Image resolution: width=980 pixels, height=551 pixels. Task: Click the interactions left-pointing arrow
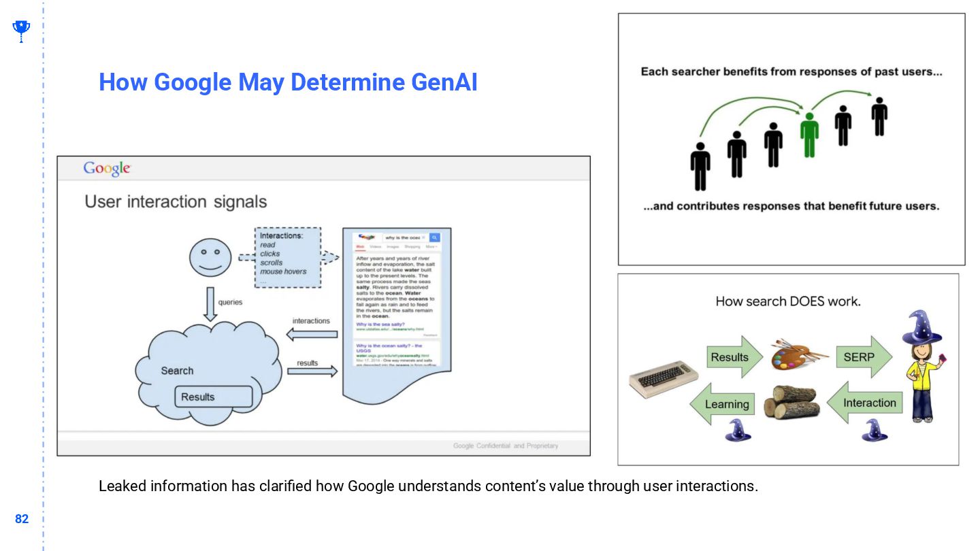pos(312,334)
